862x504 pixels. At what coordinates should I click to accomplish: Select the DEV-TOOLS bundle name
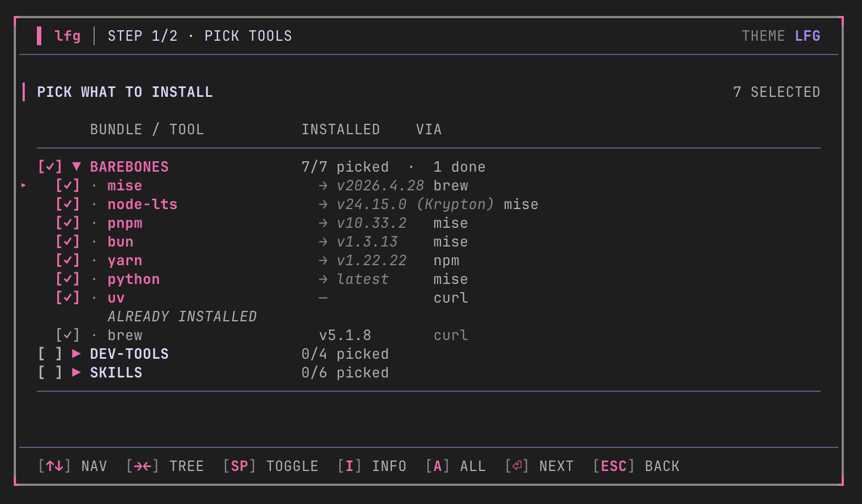tap(129, 354)
